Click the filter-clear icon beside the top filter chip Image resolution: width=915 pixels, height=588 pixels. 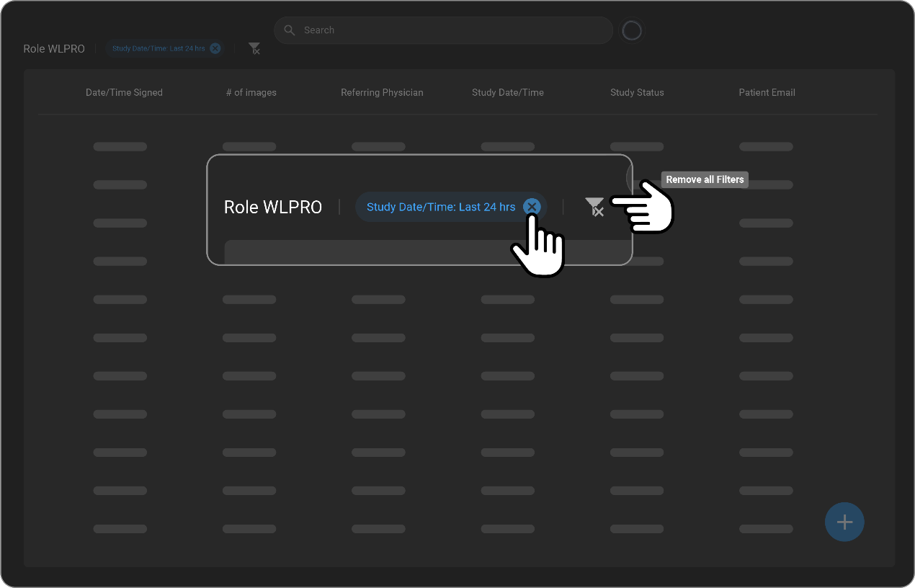[254, 48]
